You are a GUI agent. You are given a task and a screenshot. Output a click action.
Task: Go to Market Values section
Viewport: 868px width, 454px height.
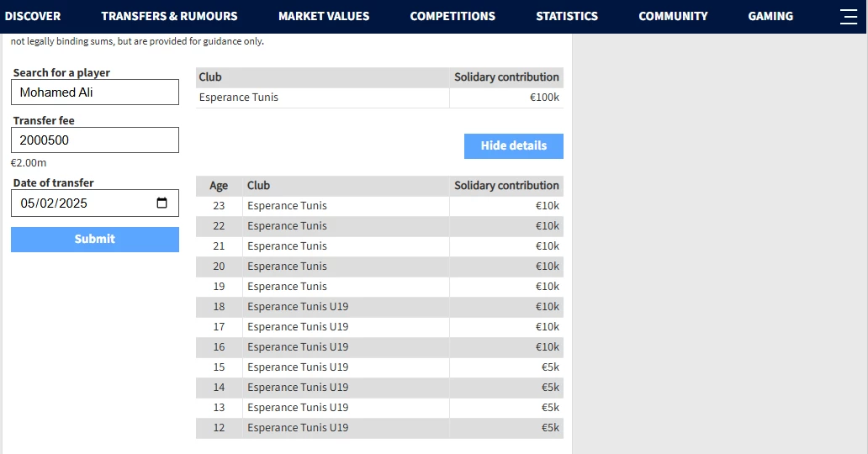(x=324, y=16)
